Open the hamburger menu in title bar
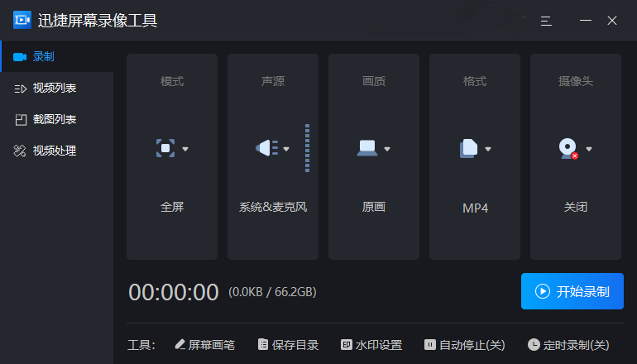Screen dimensions: 637x364 [x=546, y=21]
